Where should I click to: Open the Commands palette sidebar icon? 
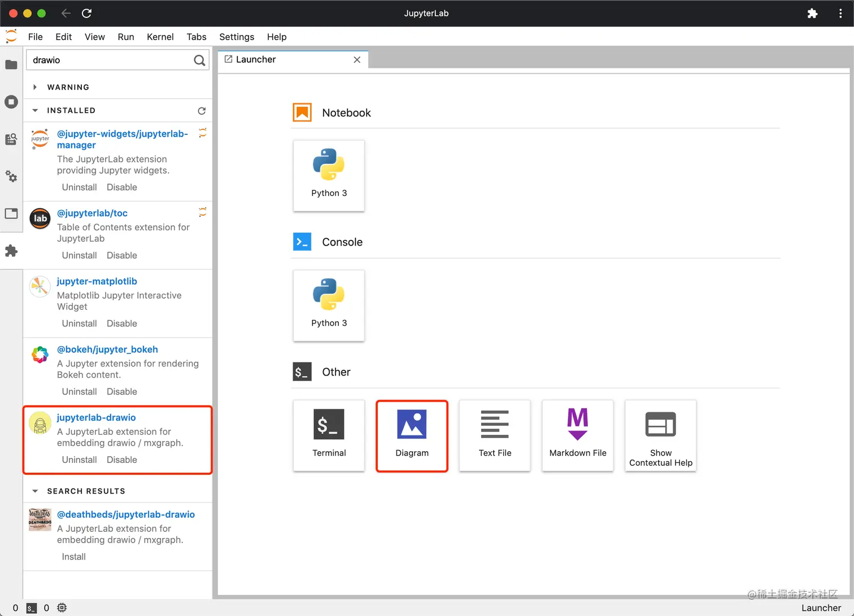(11, 139)
